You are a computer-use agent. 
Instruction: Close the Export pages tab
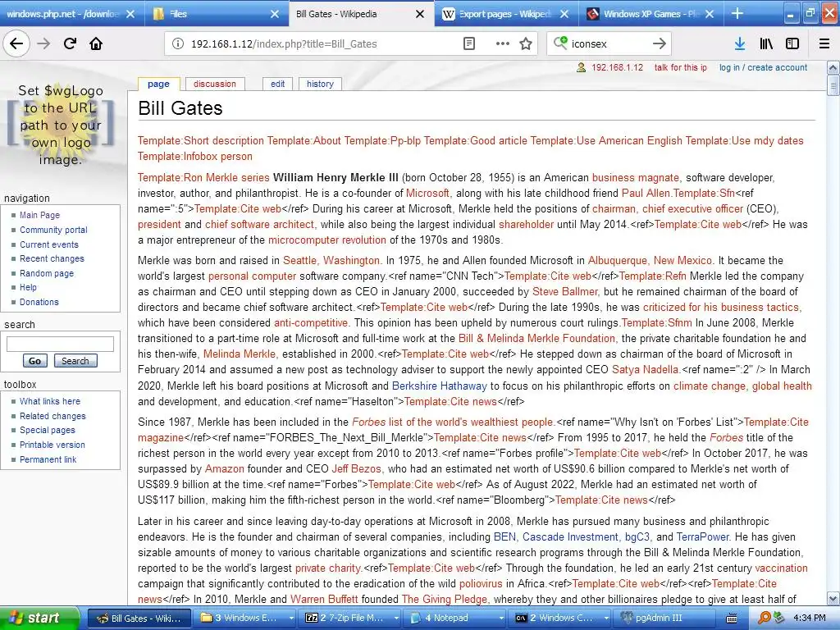point(564,14)
